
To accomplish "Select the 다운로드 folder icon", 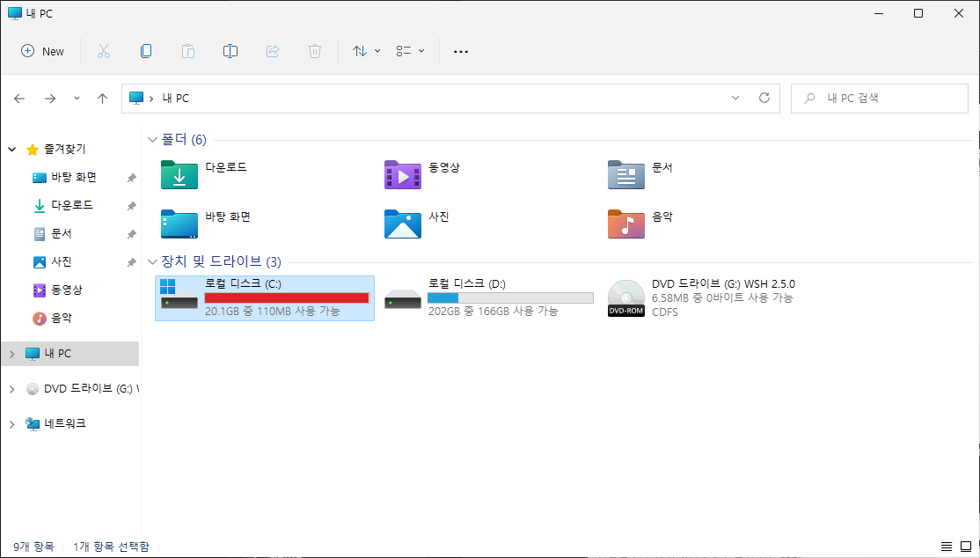I will [179, 174].
